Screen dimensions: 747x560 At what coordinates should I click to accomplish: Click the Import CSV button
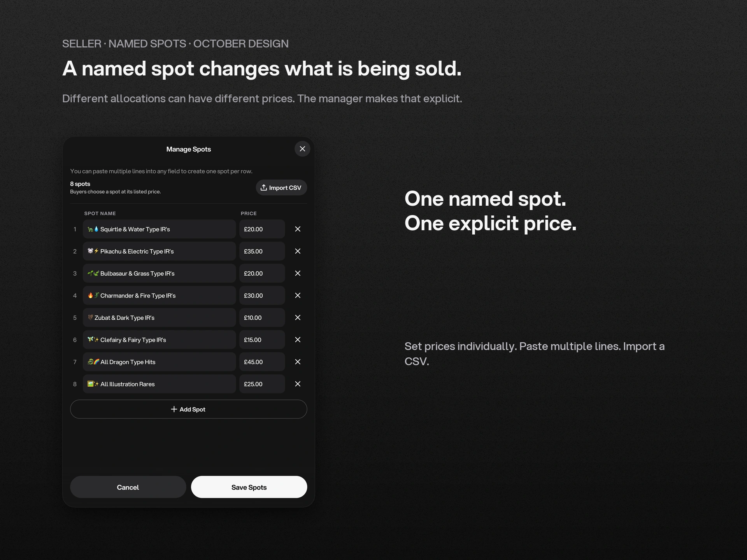tap(281, 187)
